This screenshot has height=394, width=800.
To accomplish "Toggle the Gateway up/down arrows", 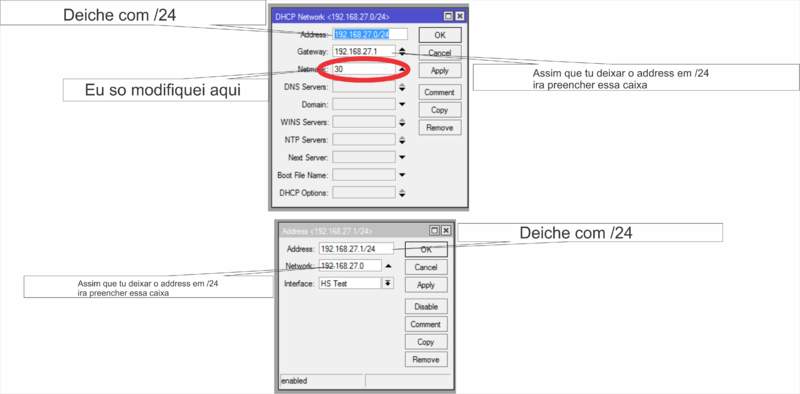I will [x=402, y=52].
